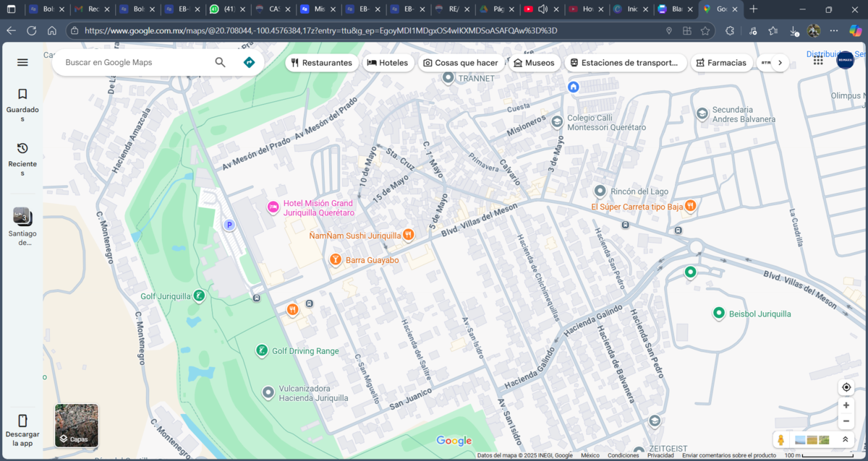This screenshot has height=461, width=868.
Task: Filter map by Cosas que hacer
Action: coord(461,63)
